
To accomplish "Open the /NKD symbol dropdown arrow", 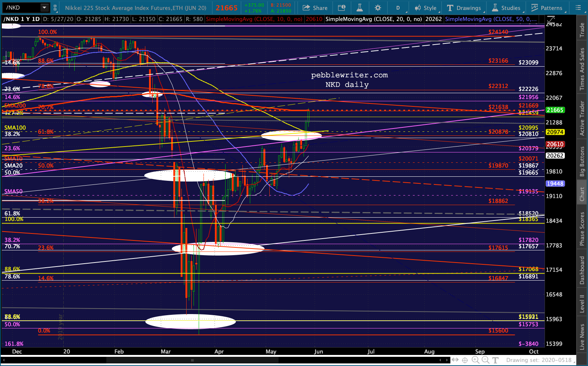I will [x=45, y=7].
